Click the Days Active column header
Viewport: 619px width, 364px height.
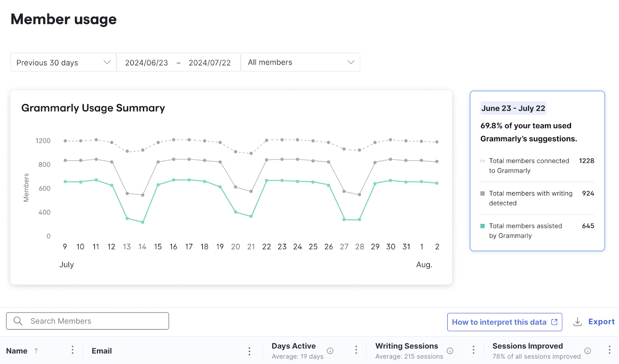[294, 346]
